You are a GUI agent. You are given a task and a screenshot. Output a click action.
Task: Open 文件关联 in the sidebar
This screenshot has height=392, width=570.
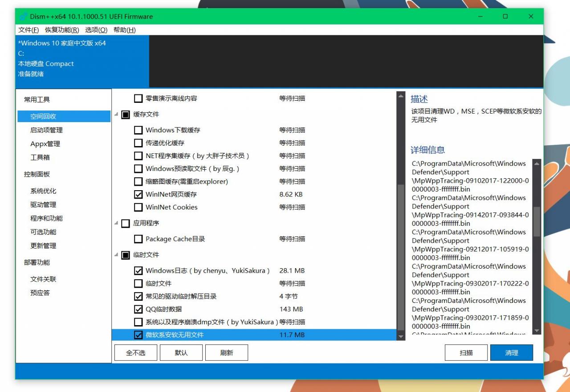43,279
